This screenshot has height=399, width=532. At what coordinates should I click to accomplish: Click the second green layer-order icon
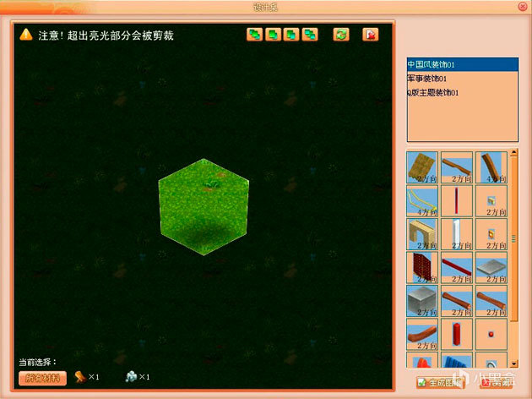click(x=273, y=35)
